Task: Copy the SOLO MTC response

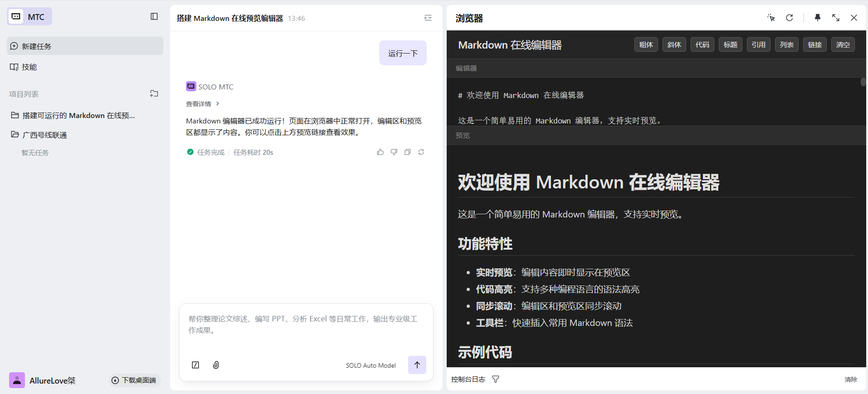Action: pos(407,152)
